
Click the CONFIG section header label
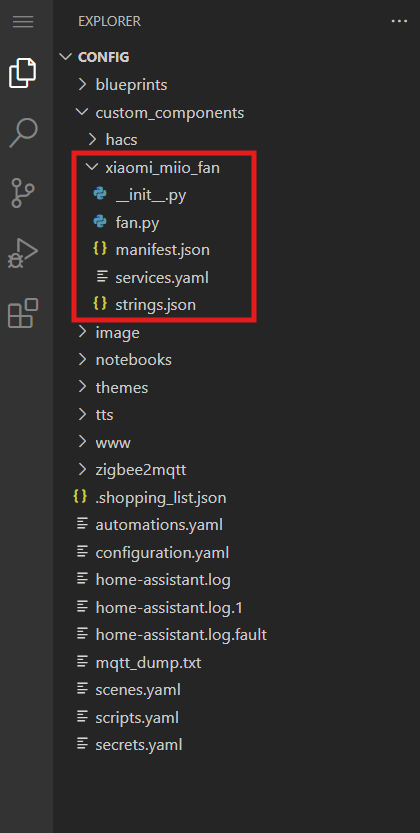[x=104, y=57]
